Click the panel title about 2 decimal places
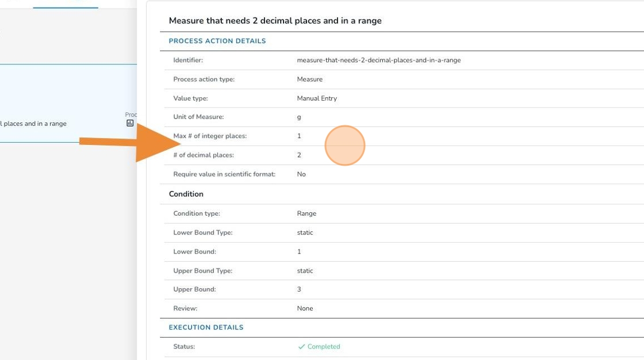644x360 pixels. point(275,21)
